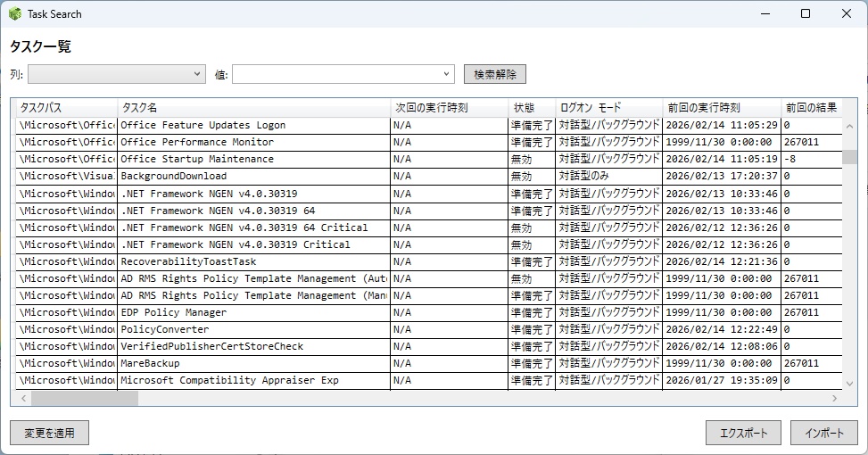Click vertical scrollbar down arrow
The height and width of the screenshot is (455, 868).
point(850,383)
